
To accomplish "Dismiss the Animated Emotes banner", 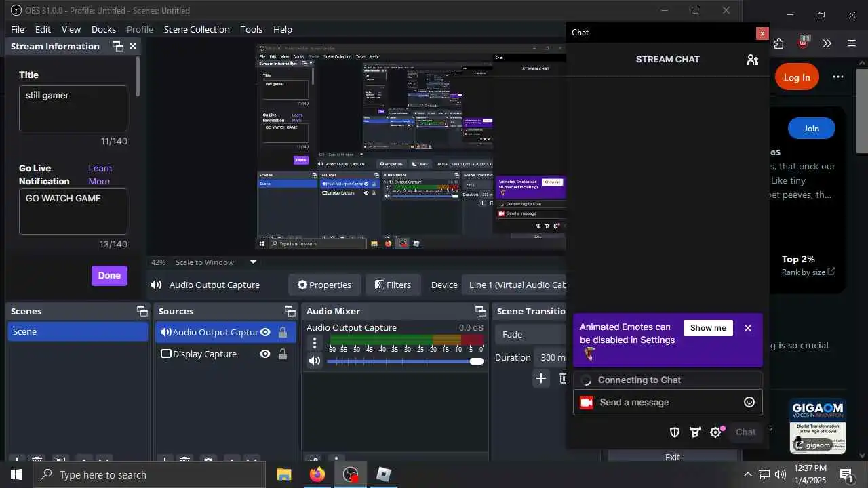I will (748, 328).
